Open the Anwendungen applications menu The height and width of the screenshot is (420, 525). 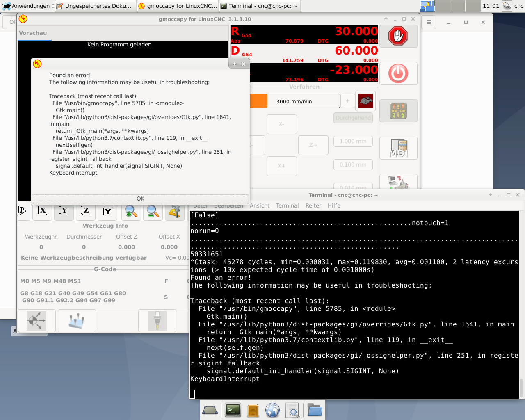(26, 6)
